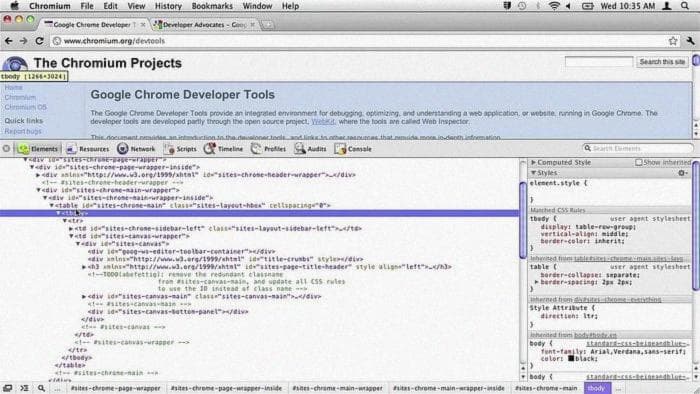This screenshot has width=700, height=394.
Task: Open the History menu
Action: point(168,6)
